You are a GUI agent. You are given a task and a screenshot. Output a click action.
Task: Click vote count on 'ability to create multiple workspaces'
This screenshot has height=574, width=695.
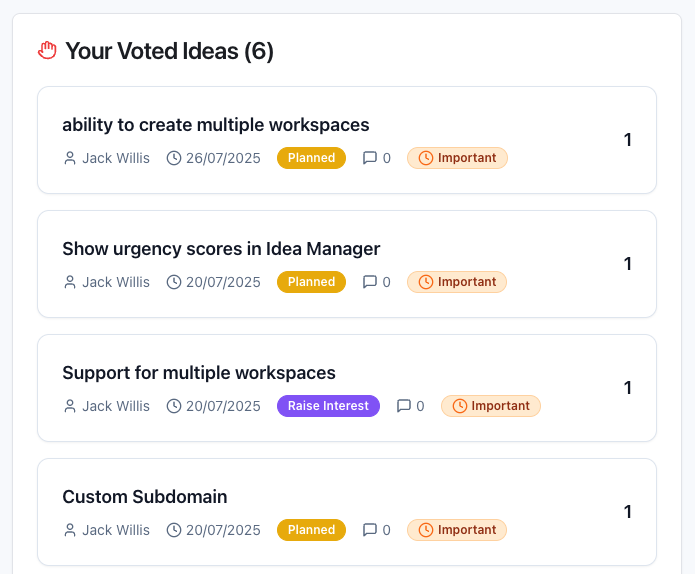(628, 140)
